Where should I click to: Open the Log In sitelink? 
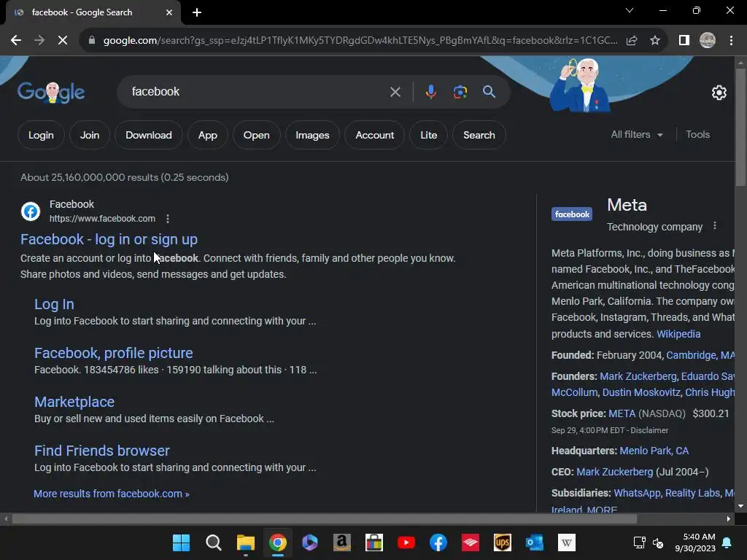point(54,304)
